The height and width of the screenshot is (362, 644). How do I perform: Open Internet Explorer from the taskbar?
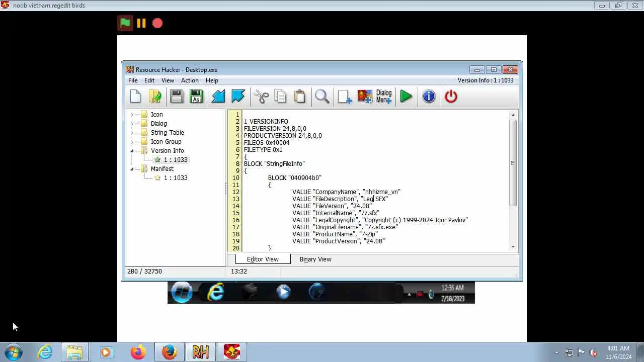pyautogui.click(x=45, y=352)
